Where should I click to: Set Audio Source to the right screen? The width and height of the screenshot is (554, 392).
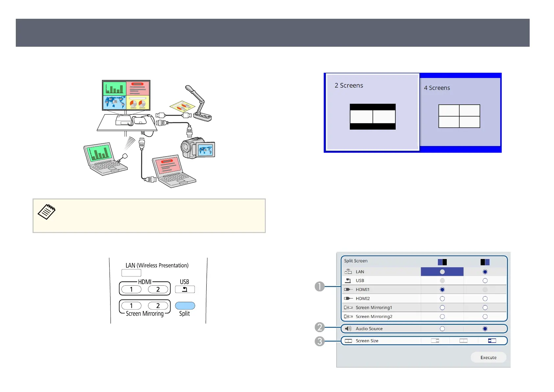click(485, 329)
